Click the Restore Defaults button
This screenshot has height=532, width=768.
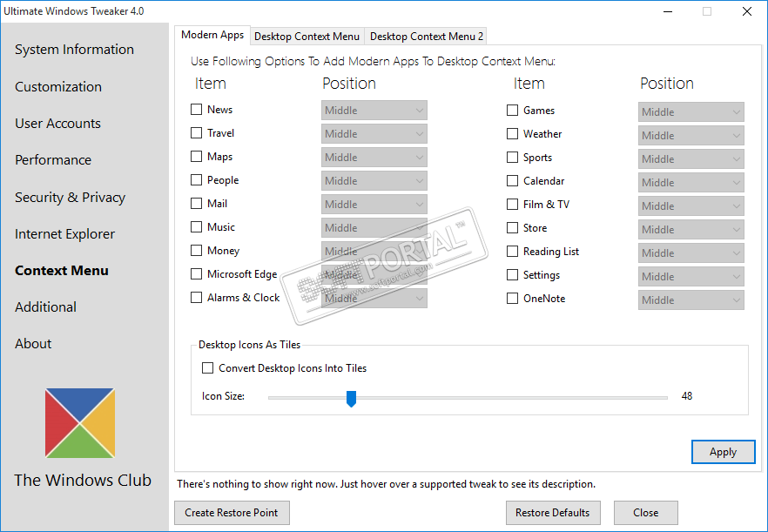553,512
